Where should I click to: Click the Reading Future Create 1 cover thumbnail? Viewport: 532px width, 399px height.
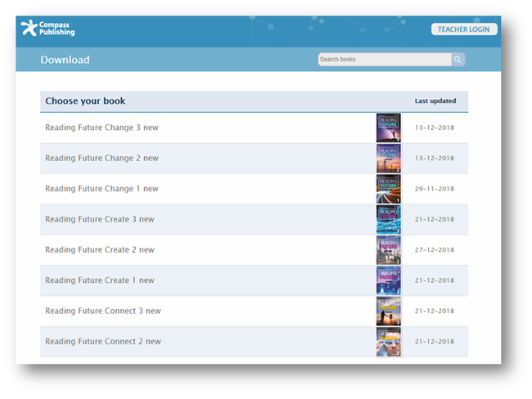click(x=389, y=280)
